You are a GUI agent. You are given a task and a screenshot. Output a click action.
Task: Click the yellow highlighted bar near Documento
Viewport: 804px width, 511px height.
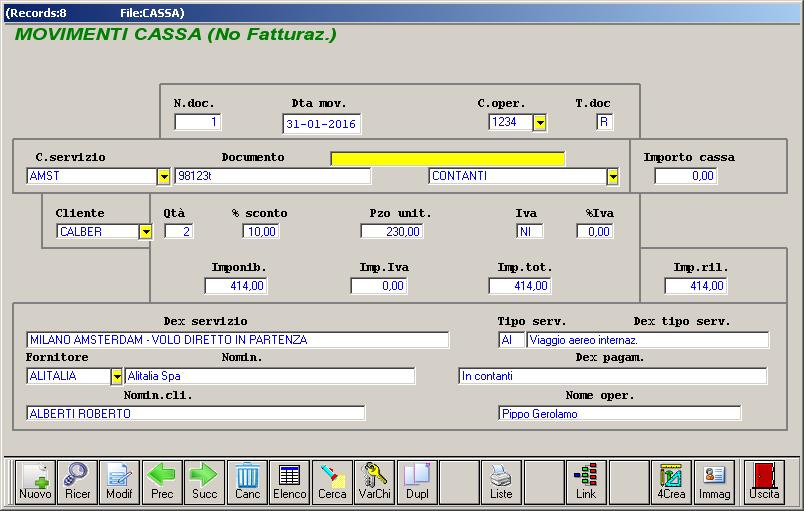click(448, 159)
